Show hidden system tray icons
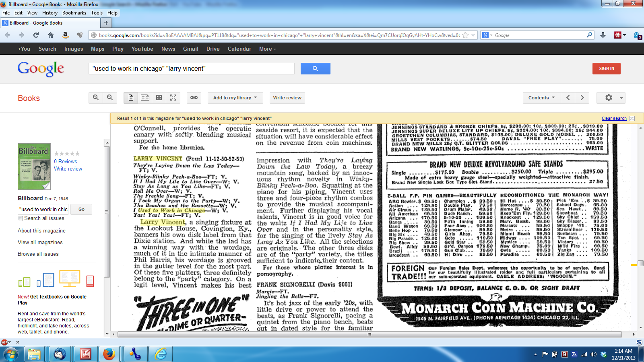Viewport: 644px width, 362px height. 535,354
